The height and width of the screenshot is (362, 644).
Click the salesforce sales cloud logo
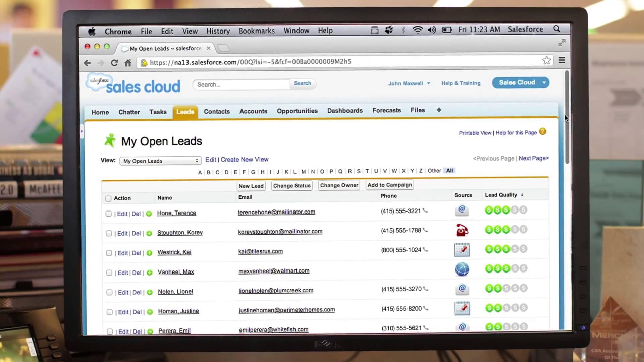(x=133, y=83)
